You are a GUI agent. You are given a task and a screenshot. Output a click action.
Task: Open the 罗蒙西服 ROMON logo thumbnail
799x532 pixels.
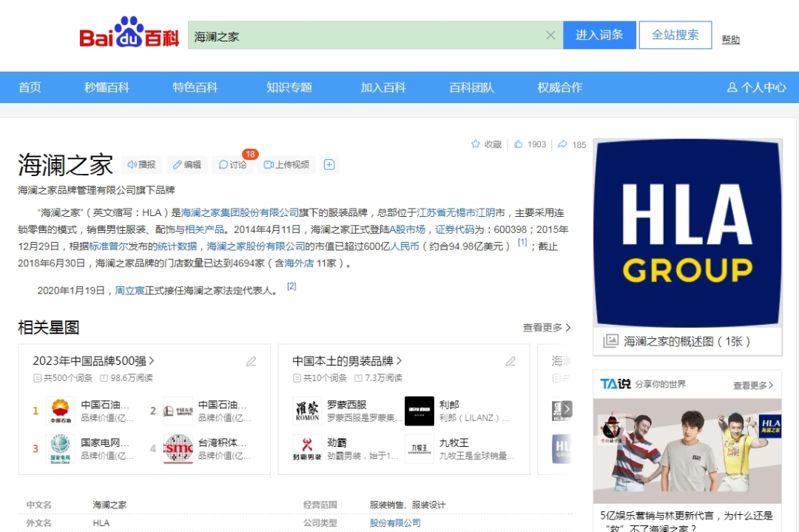[x=307, y=411]
